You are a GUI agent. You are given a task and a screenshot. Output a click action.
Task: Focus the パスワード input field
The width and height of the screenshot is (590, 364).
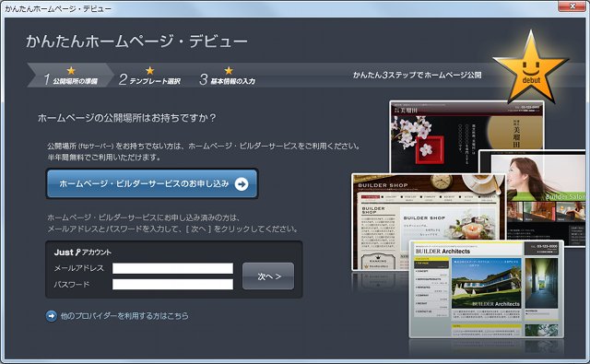pyautogui.click(x=172, y=284)
